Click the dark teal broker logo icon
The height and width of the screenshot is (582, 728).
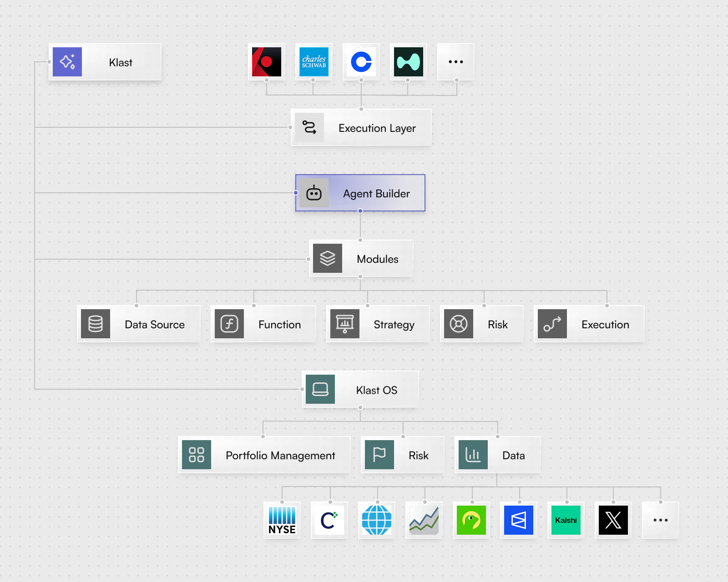tap(409, 62)
